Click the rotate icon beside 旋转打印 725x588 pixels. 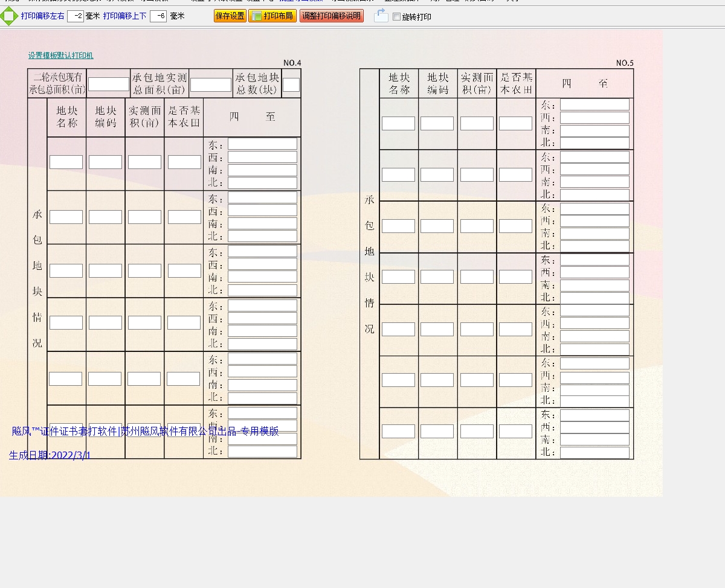coord(381,16)
